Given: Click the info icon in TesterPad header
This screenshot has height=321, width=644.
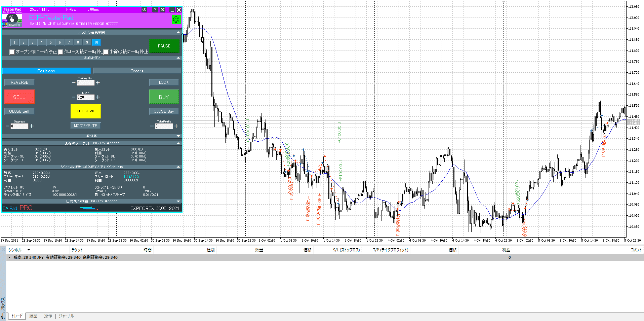Looking at the screenshot, I should point(144,10).
